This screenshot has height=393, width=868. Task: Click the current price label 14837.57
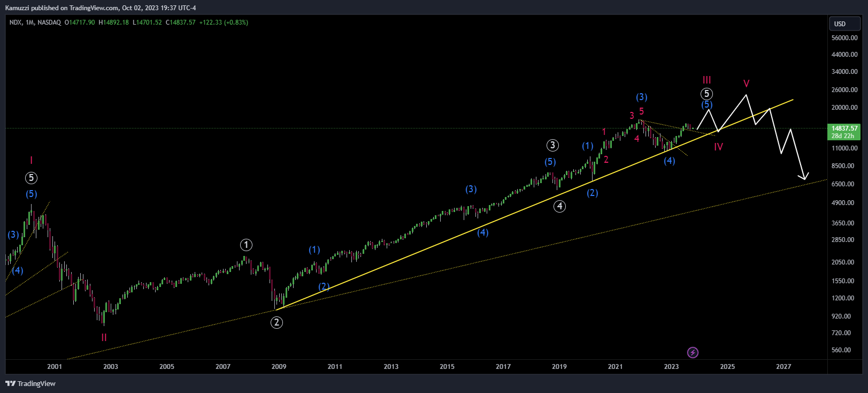[x=844, y=129]
